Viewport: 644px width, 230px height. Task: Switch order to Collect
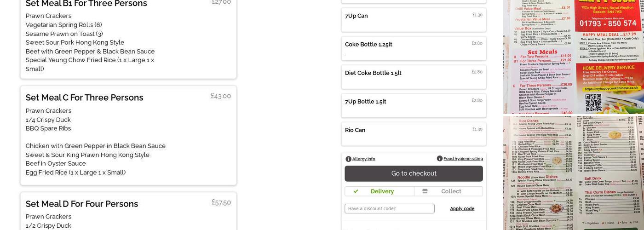(x=448, y=191)
